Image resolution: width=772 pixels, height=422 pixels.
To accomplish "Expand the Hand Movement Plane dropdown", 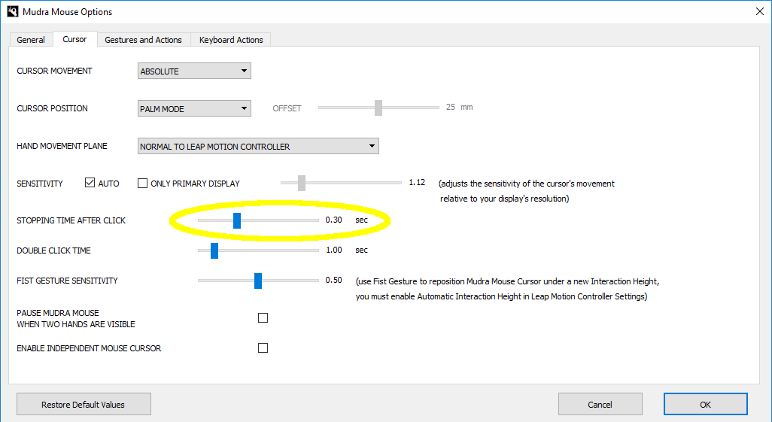I will (258, 146).
